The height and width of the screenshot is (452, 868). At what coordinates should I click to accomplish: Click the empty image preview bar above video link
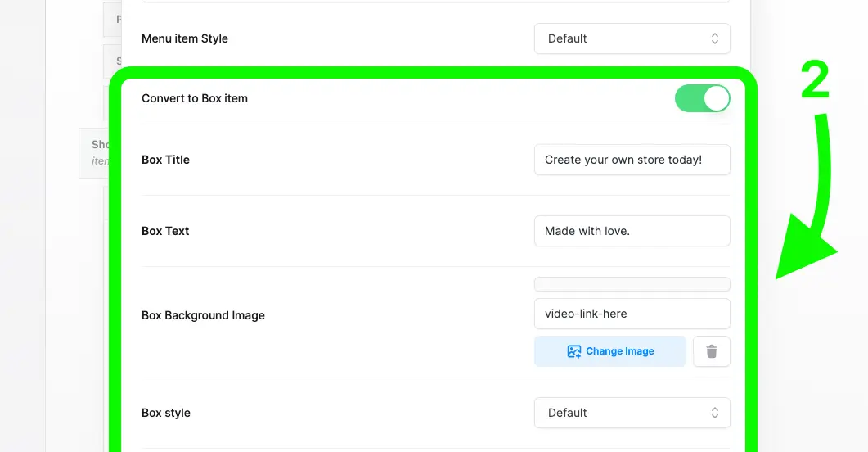632,284
